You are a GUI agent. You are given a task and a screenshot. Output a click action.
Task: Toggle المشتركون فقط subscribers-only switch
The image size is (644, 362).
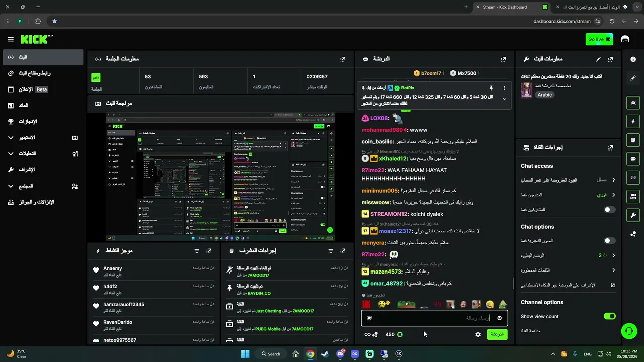pos(609,209)
